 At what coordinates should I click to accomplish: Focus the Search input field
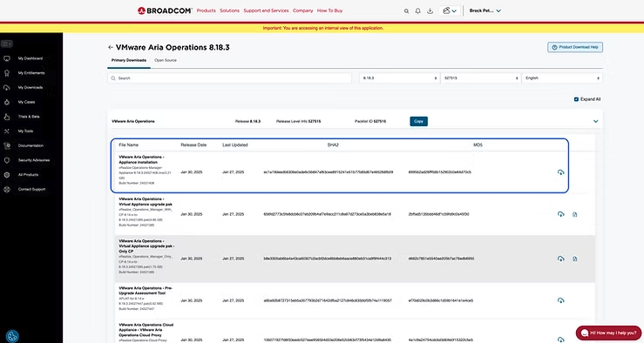click(x=229, y=78)
